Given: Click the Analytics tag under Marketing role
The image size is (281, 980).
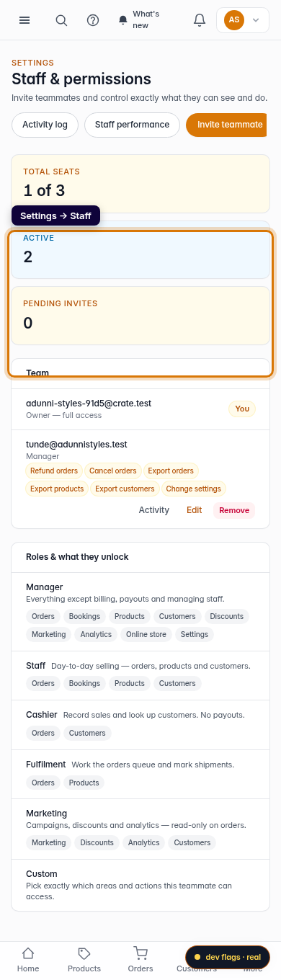Looking at the screenshot, I should (143, 842).
